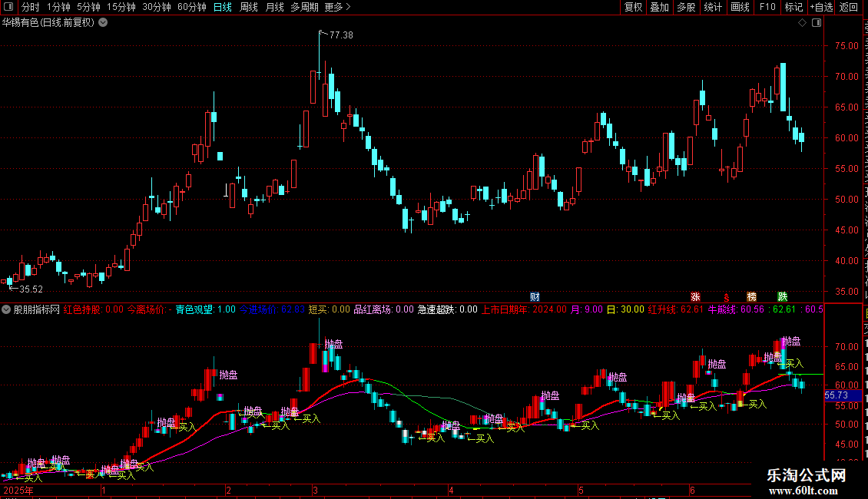Click the 今进场价: 62.83 value
868x499 pixels.
pos(273,309)
